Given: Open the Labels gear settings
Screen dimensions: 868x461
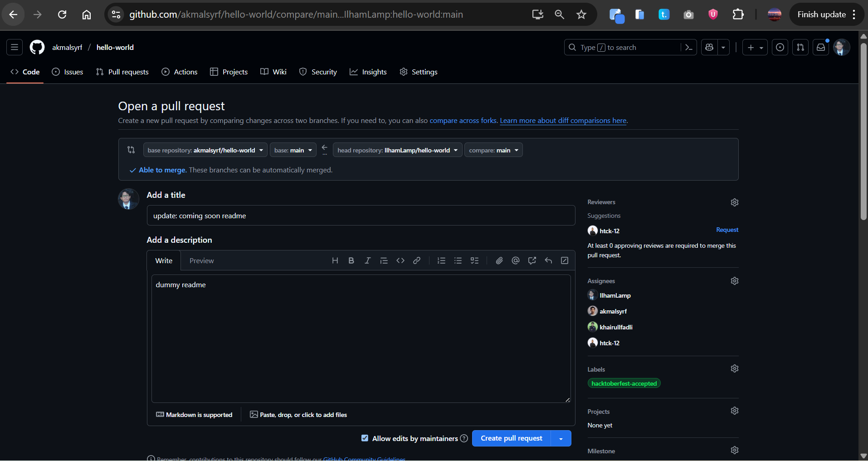Looking at the screenshot, I should (734, 368).
